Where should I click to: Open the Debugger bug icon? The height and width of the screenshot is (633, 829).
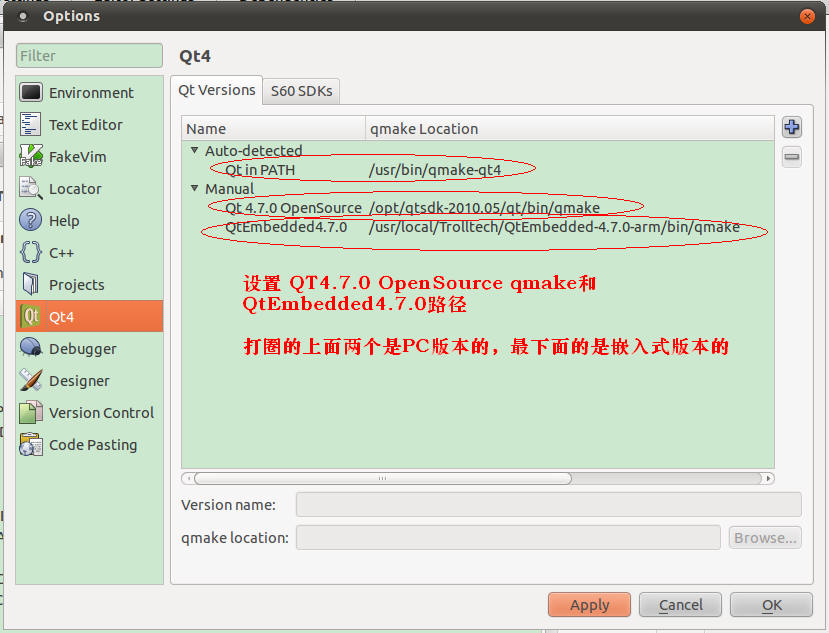point(31,348)
